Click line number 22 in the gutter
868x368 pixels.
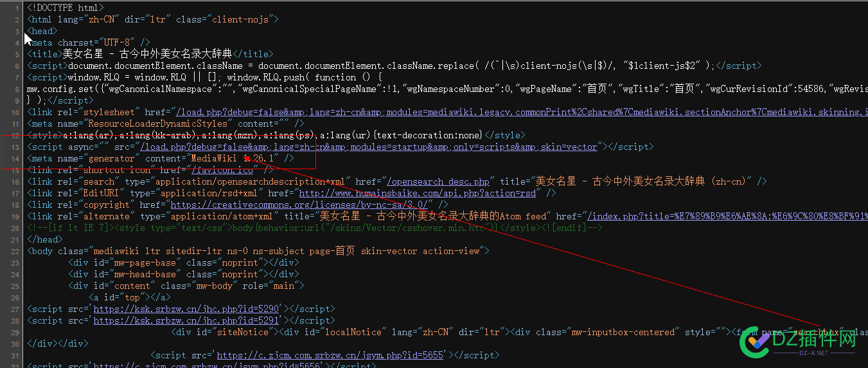[x=16, y=251]
